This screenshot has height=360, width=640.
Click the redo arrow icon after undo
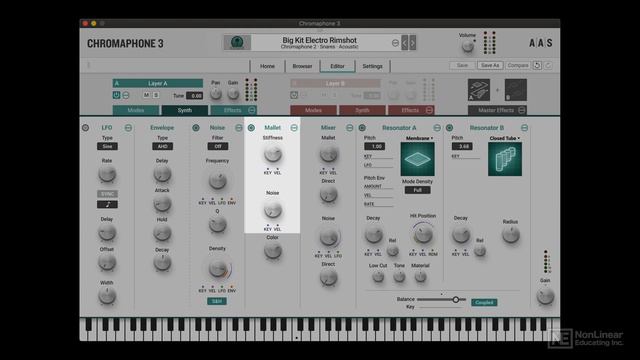[548, 65]
